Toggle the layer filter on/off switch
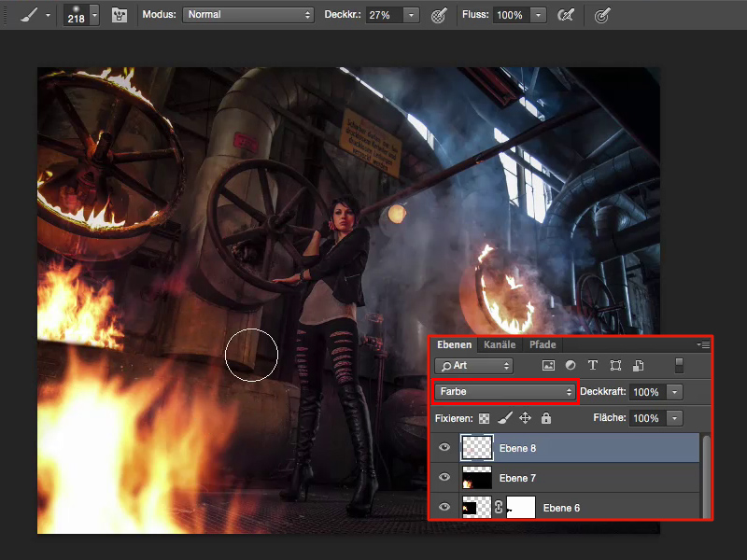 click(x=680, y=366)
